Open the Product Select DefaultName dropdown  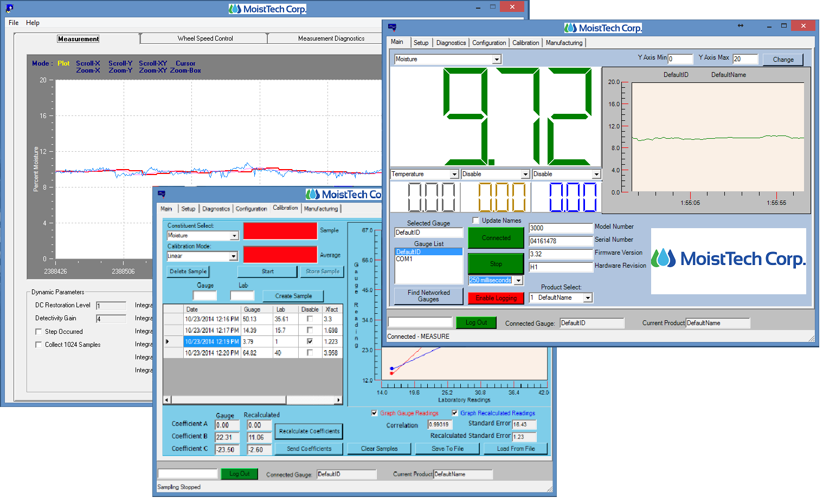588,298
